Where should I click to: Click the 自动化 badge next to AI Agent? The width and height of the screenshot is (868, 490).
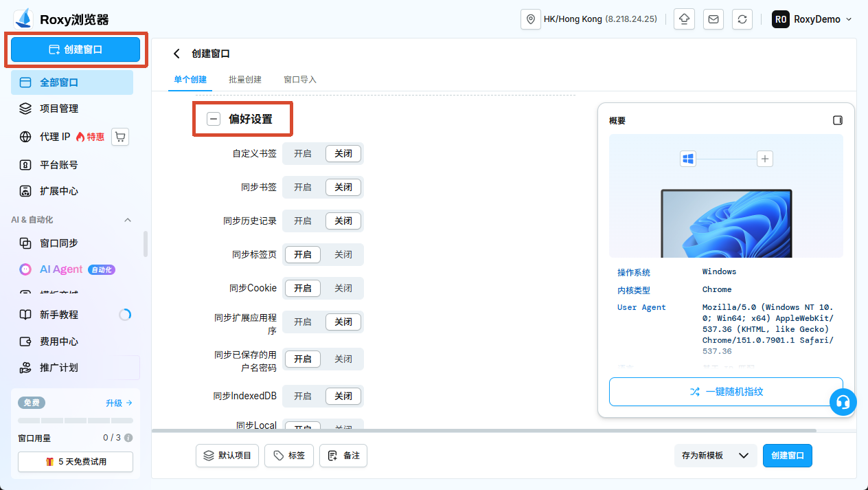point(102,270)
